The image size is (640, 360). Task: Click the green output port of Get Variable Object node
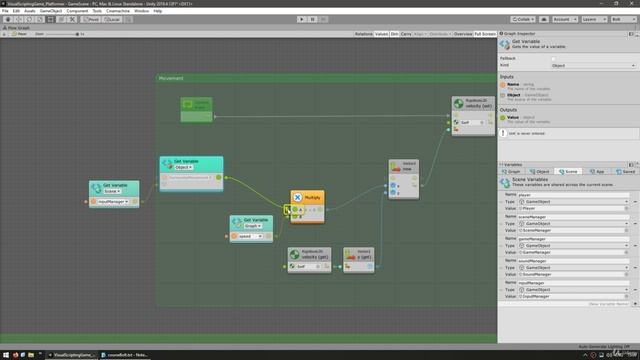[x=219, y=178]
